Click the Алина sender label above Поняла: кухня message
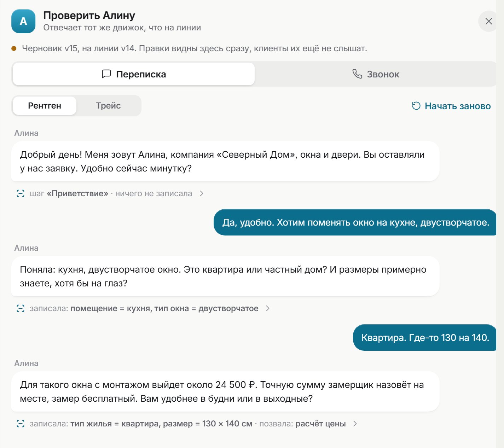The image size is (504, 448). click(26, 248)
